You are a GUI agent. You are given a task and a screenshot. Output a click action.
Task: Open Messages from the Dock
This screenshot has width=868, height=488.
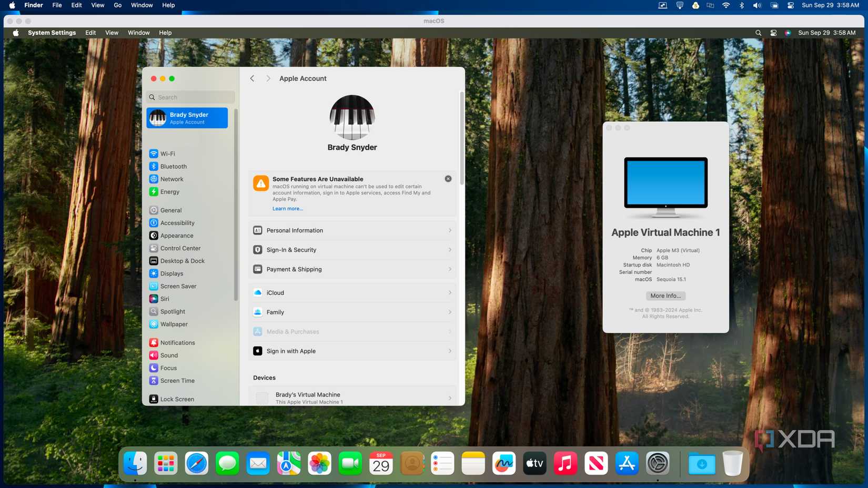tap(227, 463)
